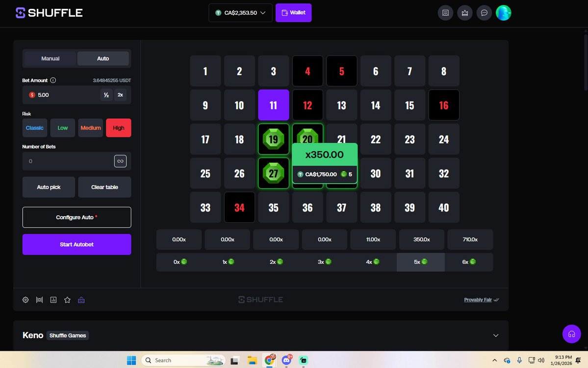588x368 pixels.
Task: Click the 6x hits indicator
Action: [x=469, y=262]
